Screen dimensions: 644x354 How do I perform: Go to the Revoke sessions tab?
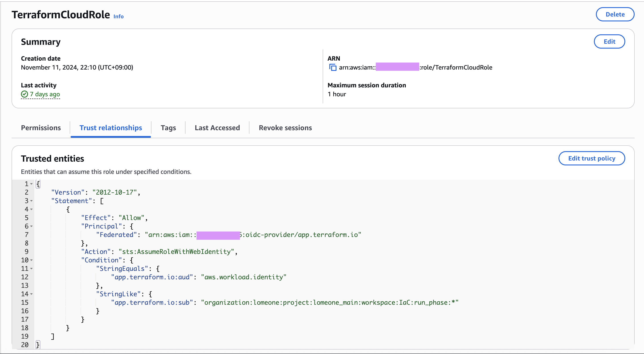(285, 128)
